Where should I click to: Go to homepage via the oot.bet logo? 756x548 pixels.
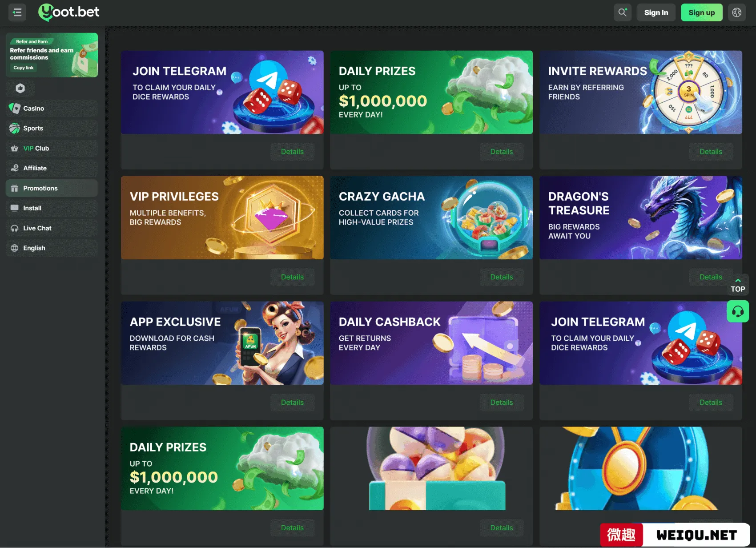69,12
